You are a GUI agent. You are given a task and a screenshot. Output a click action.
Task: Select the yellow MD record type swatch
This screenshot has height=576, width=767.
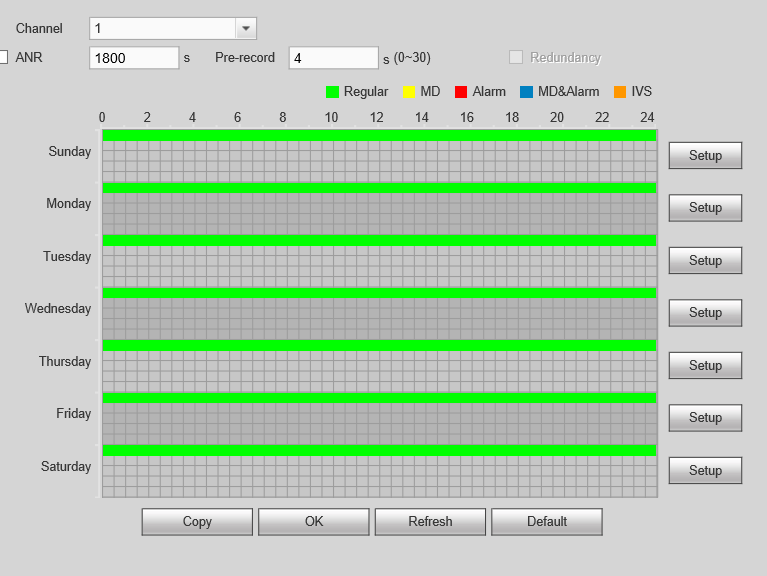[x=409, y=92]
